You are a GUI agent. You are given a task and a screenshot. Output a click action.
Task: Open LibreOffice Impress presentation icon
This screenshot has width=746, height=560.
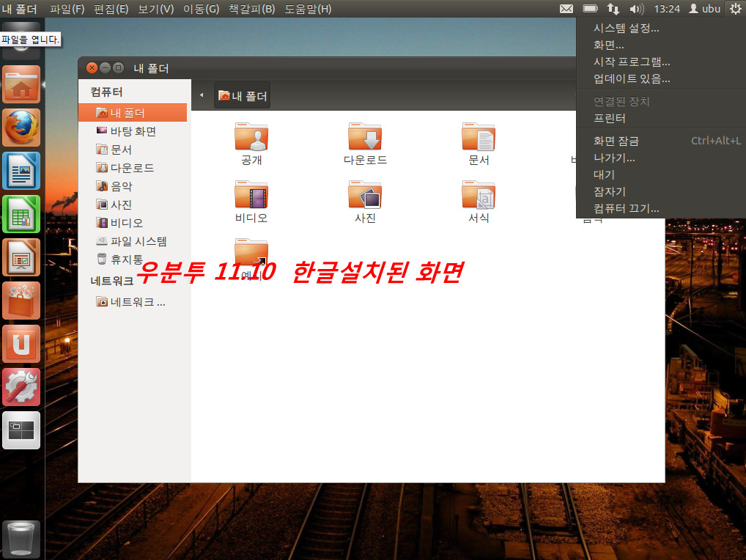pos(21,257)
